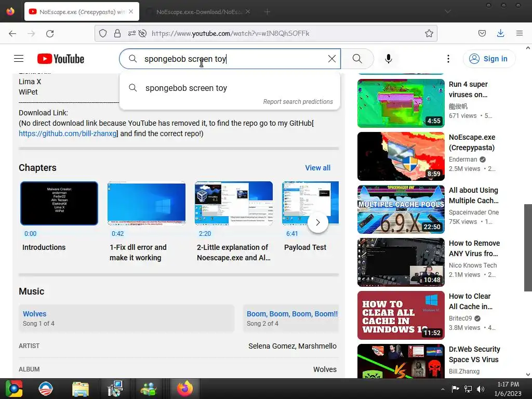Open site permissions icon in address bar

(131, 33)
